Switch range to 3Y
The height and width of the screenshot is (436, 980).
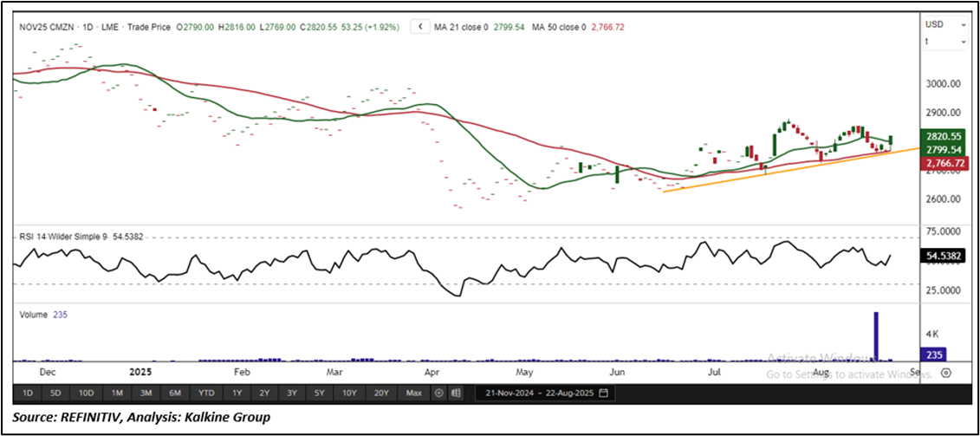coord(292,394)
